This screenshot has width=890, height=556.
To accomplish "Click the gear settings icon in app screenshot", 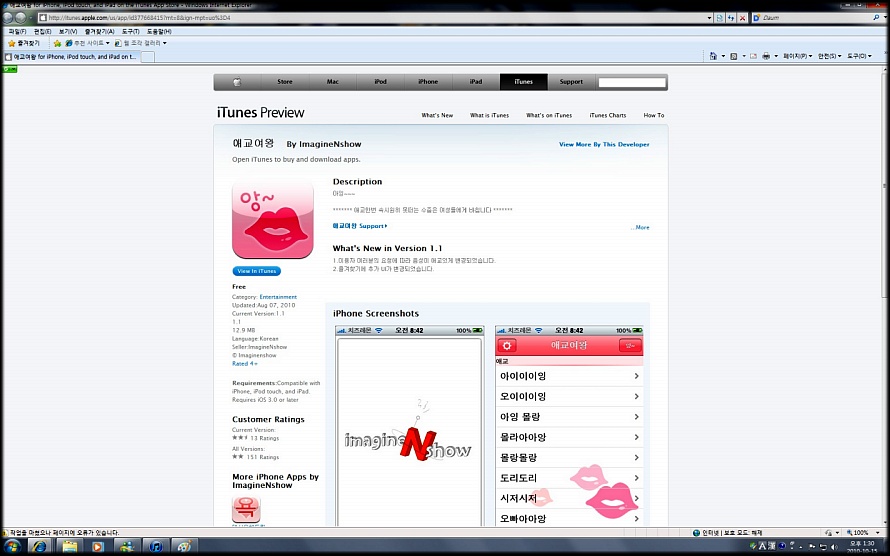I will click(x=507, y=346).
